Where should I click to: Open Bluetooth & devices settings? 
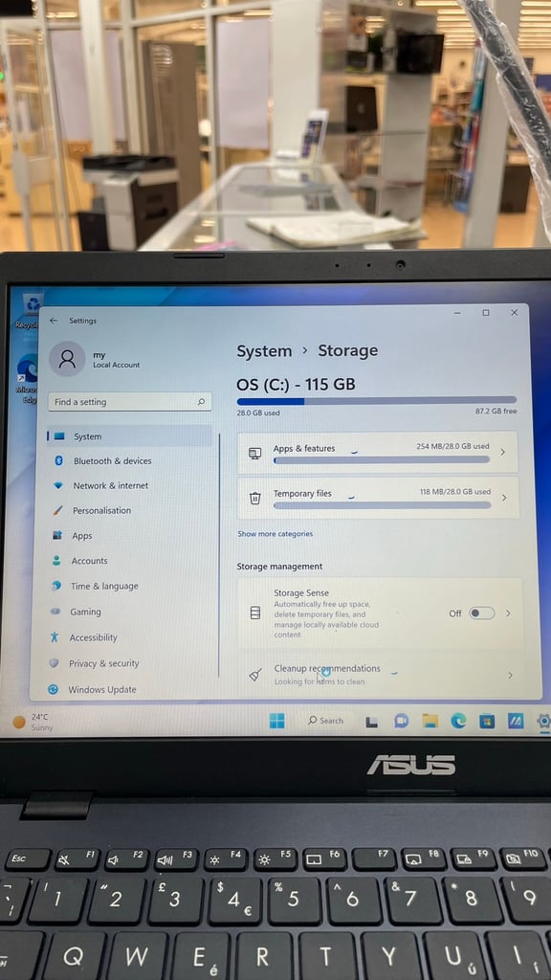(x=113, y=460)
